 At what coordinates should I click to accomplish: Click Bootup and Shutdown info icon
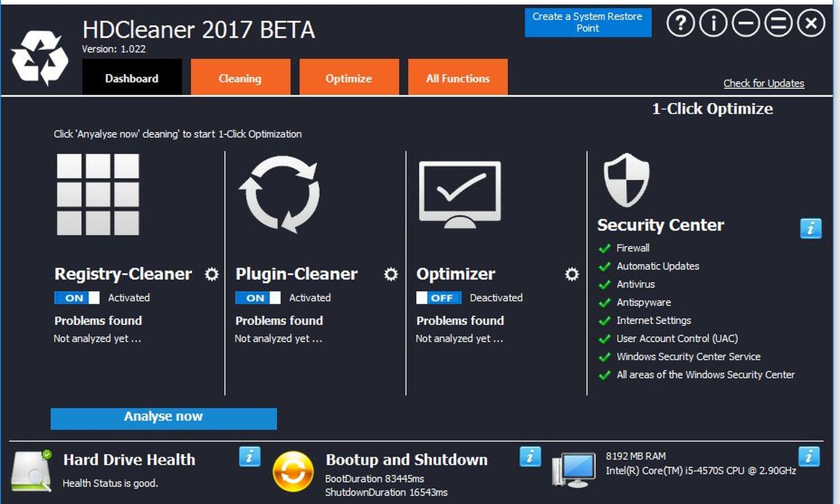tap(530, 457)
